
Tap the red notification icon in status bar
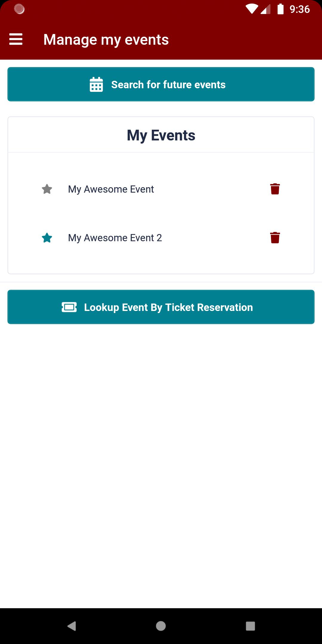(x=19, y=9)
